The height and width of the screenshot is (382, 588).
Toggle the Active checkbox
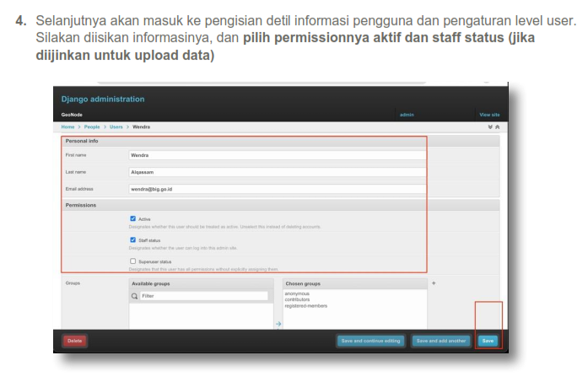132,218
